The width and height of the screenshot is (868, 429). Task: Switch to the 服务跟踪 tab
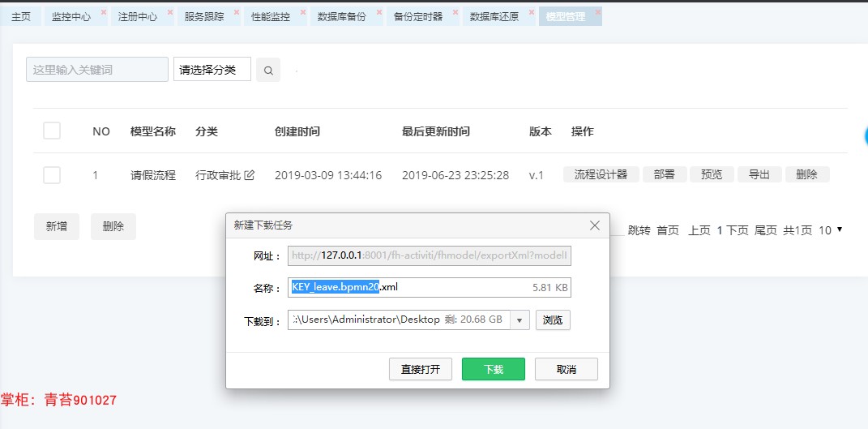click(x=203, y=17)
